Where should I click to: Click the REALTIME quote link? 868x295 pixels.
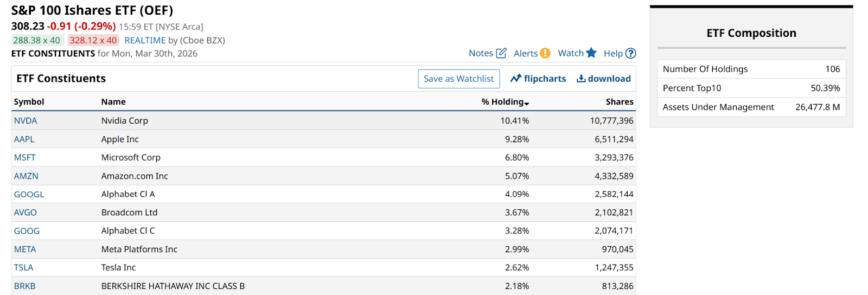pos(145,40)
